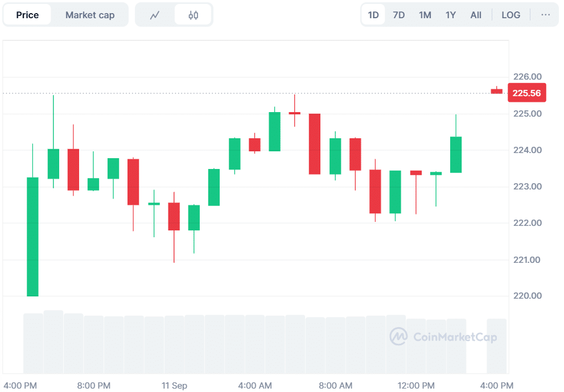The image size is (564, 392).
Task: Click the rightmost volume bar
Action: pos(496,346)
